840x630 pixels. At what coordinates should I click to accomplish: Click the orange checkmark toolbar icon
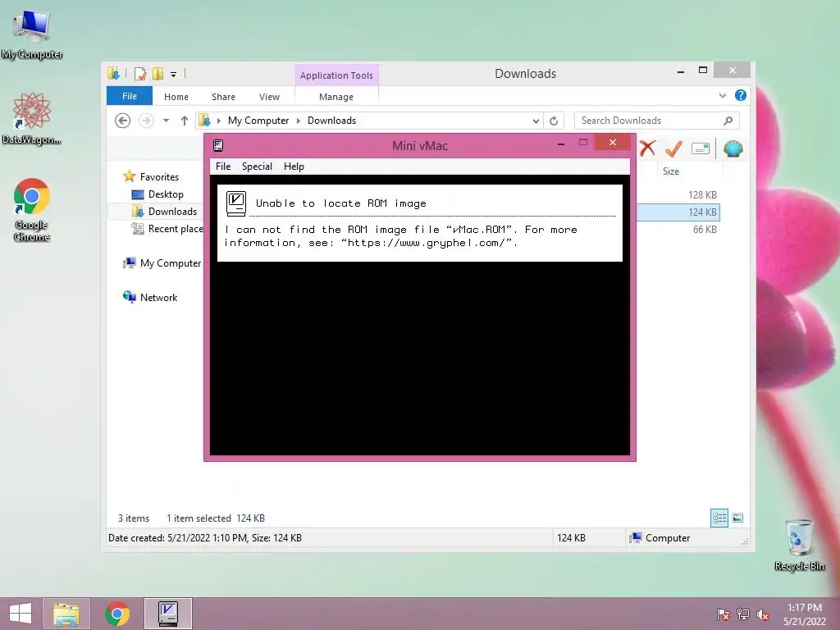[x=673, y=148]
